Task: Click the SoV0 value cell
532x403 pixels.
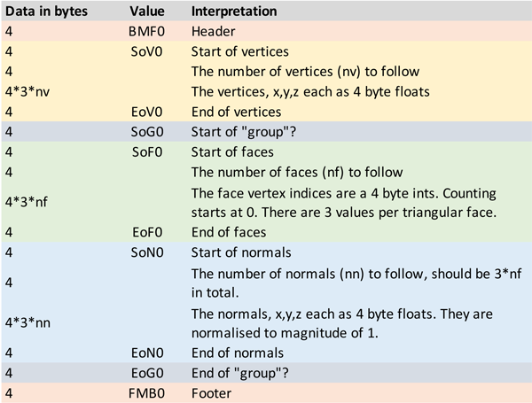Action: pyautogui.click(x=146, y=51)
